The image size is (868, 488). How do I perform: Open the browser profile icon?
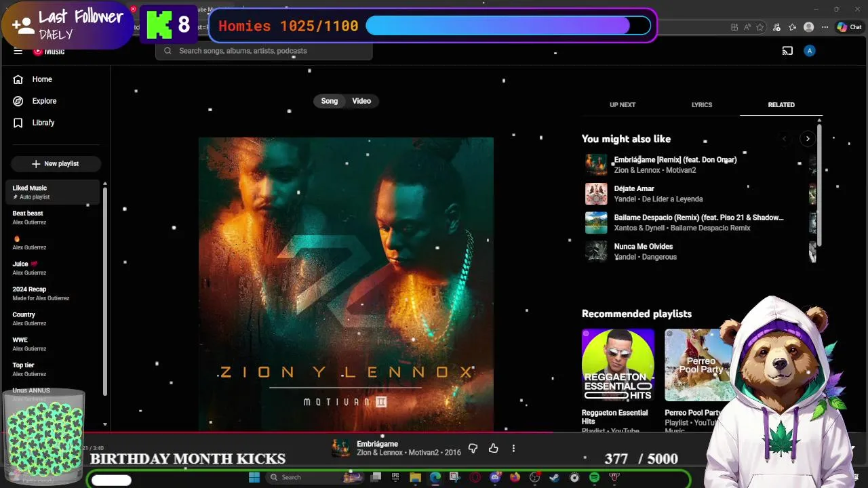(808, 27)
